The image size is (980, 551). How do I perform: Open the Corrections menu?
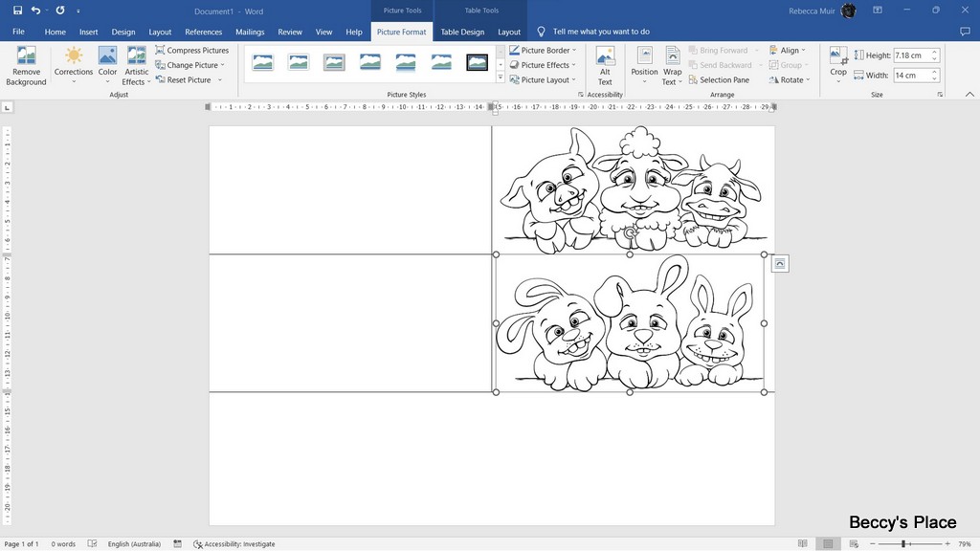tap(73, 66)
